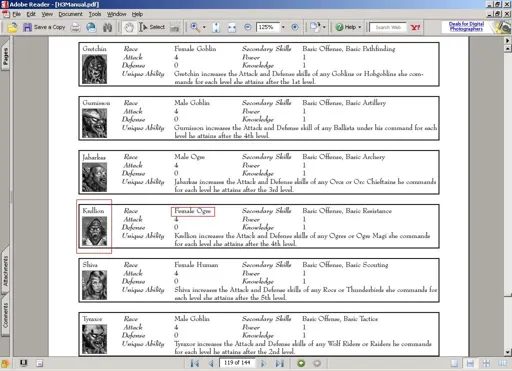
Task: Go to previous page
Action: (x=211, y=363)
